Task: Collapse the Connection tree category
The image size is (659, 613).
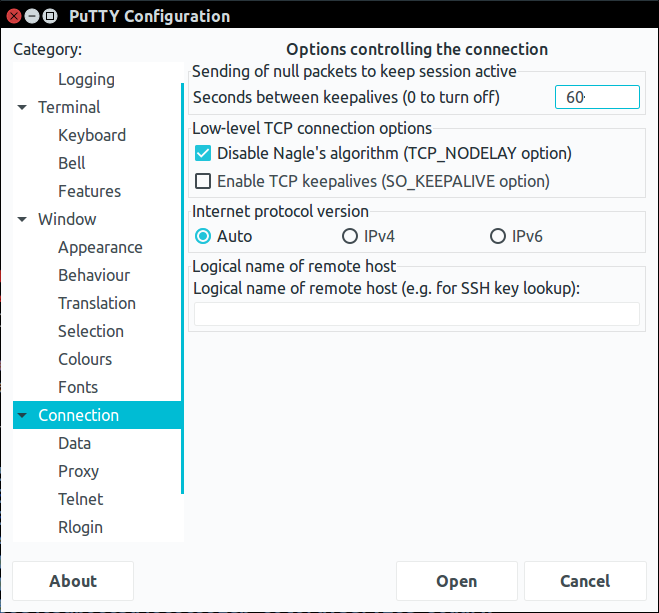Action: click(x=22, y=416)
